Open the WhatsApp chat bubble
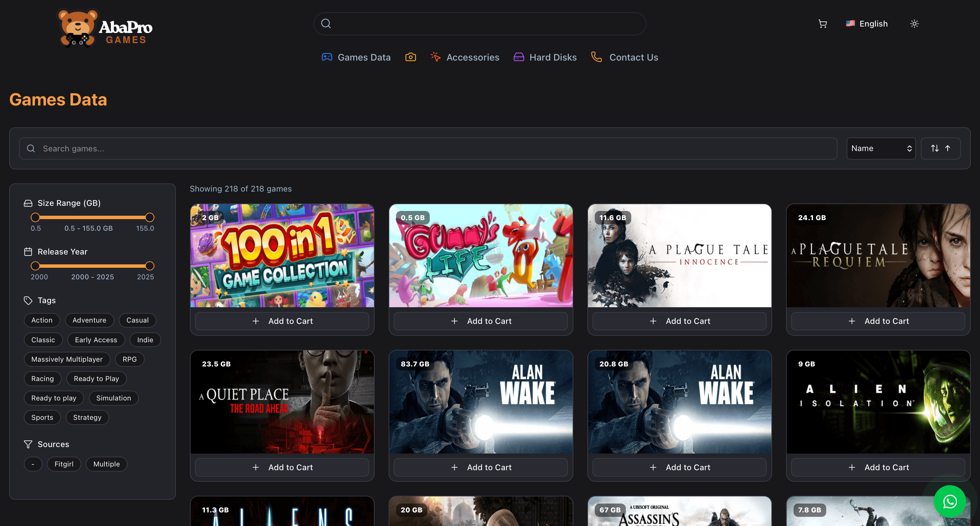This screenshot has width=980, height=526. 950,501
